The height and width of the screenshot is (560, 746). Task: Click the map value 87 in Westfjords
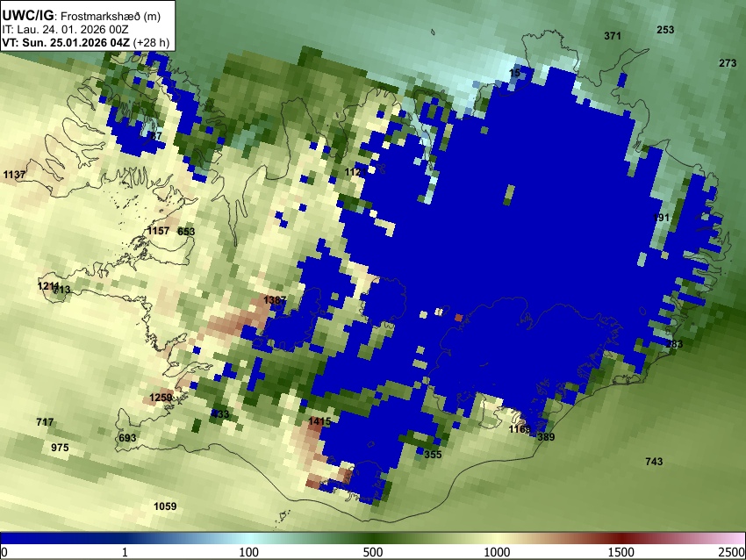(156, 135)
